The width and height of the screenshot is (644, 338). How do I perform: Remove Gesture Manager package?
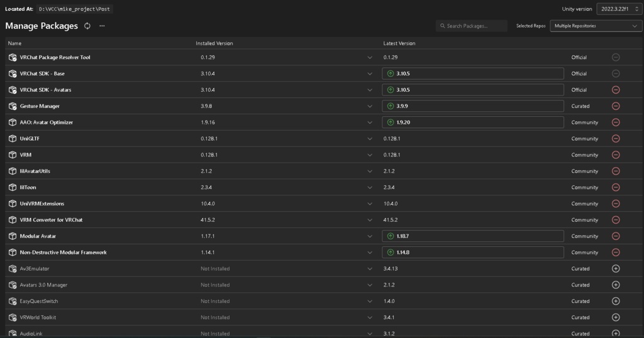coord(616,106)
